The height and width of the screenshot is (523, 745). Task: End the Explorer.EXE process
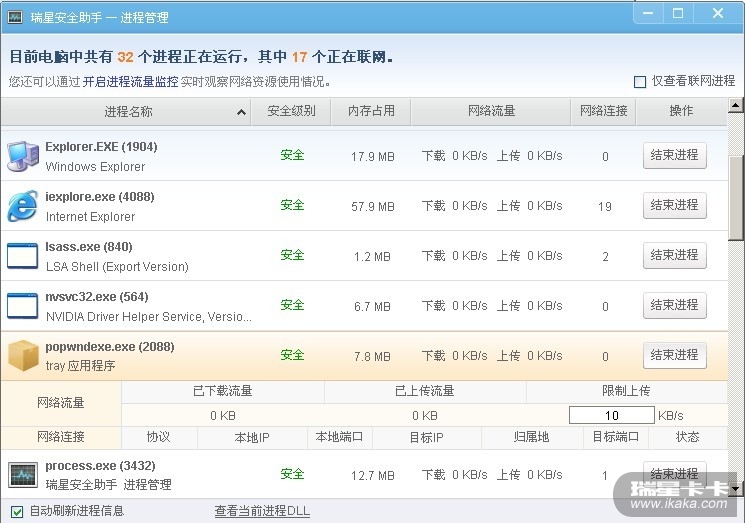tap(675, 155)
